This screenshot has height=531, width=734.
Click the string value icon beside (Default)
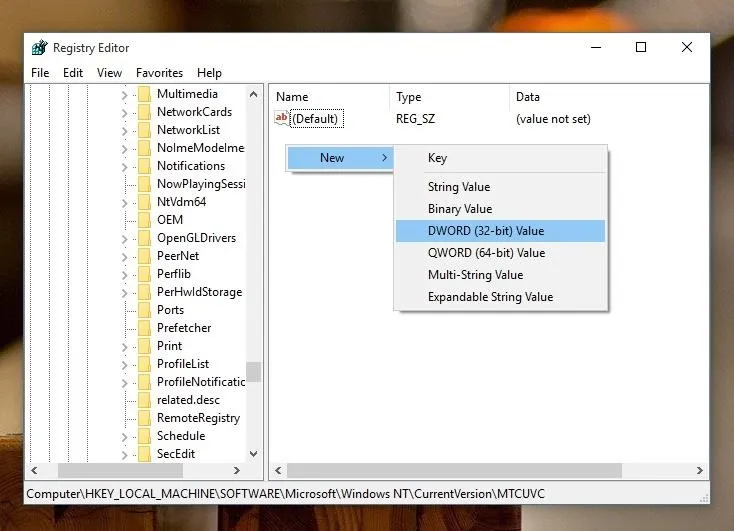coord(281,118)
